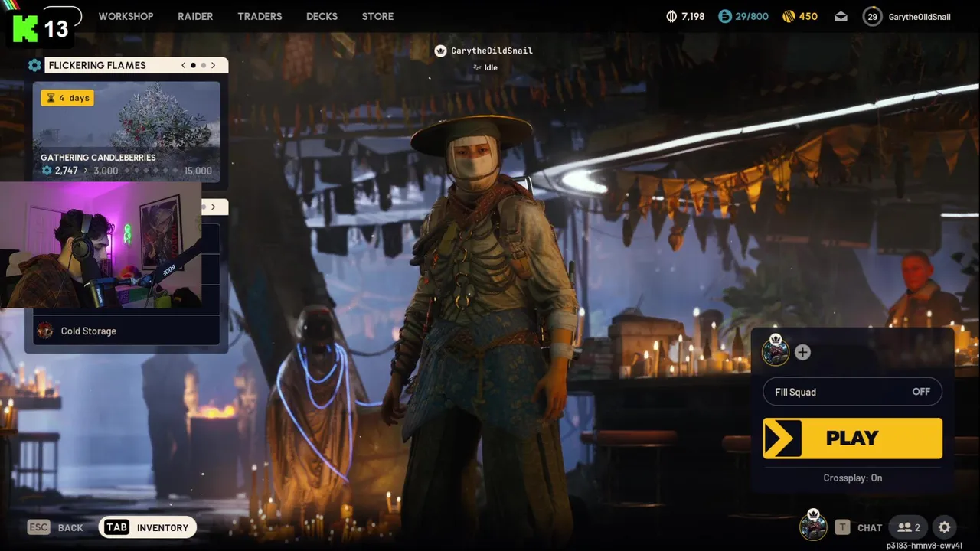Click the 15,000 final milestone value
This screenshot has width=980, height=551.
pyautogui.click(x=198, y=171)
